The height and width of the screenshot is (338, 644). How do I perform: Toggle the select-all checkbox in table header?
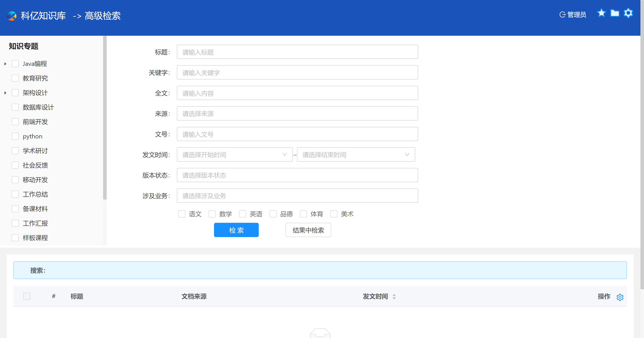tap(27, 296)
